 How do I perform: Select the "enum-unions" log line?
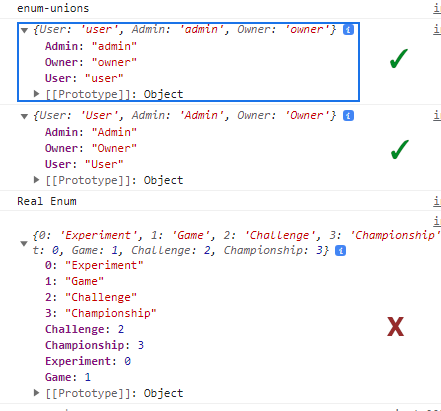coord(53,8)
